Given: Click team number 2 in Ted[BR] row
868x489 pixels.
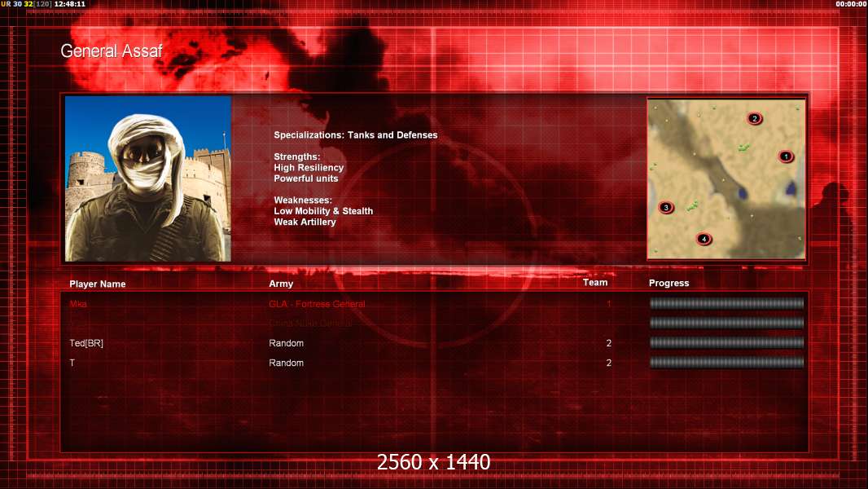Looking at the screenshot, I should click(608, 343).
